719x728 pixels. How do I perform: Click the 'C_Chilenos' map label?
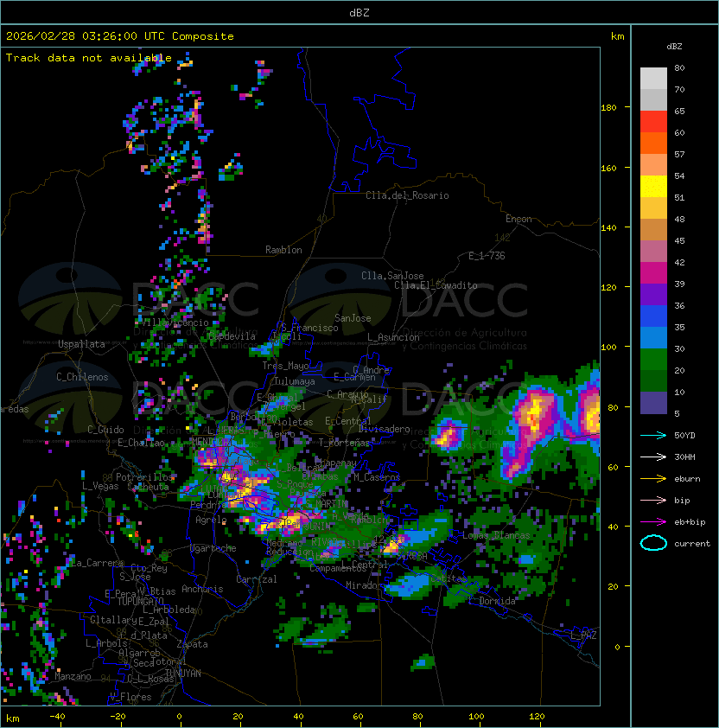pyautogui.click(x=82, y=377)
